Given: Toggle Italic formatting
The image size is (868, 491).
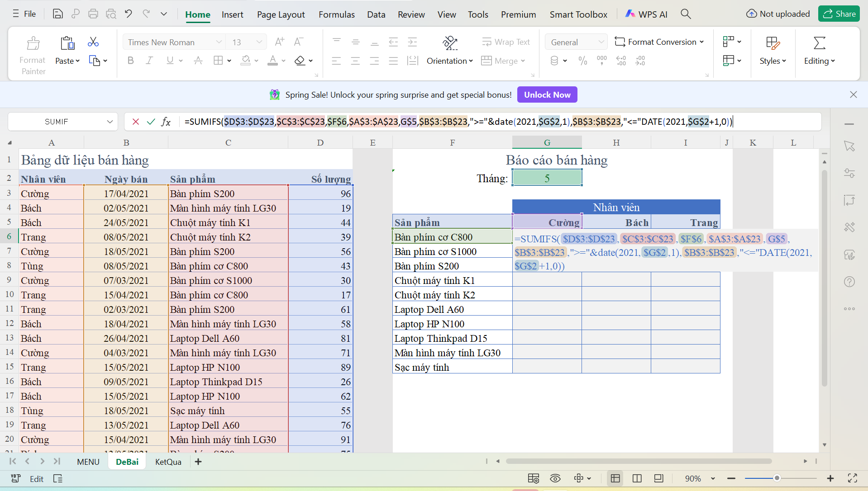Looking at the screenshot, I should click(x=149, y=61).
